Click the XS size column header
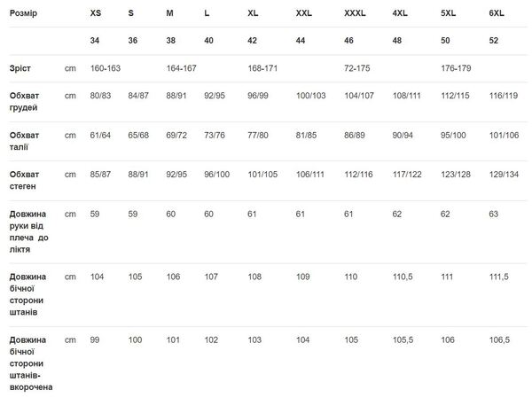Screen dimensions: 532x398 coord(97,16)
